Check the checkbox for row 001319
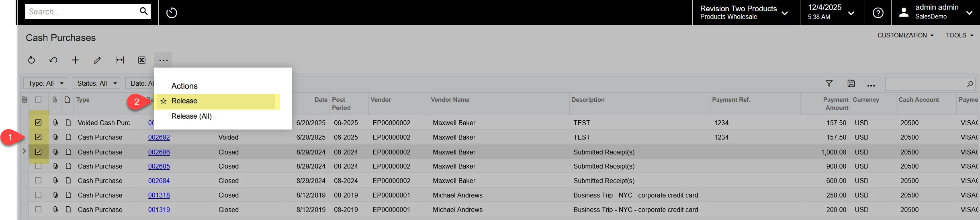The image size is (980, 220). pyautogui.click(x=38, y=210)
